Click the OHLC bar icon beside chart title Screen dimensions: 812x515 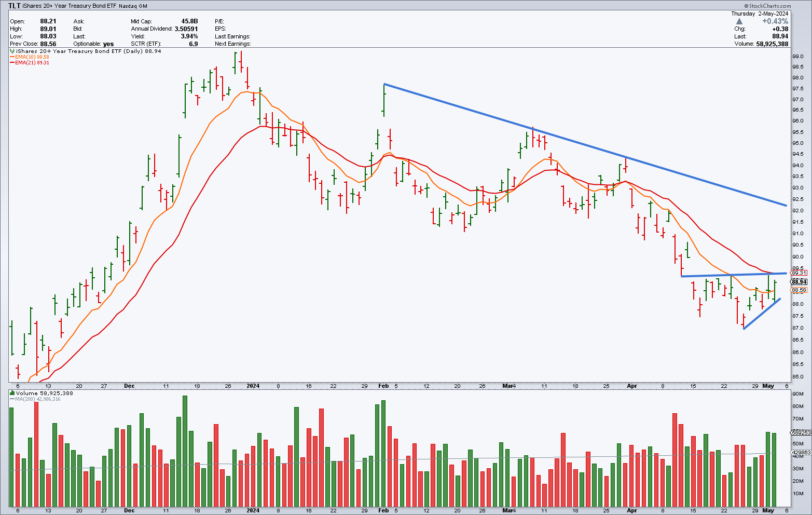click(12, 51)
